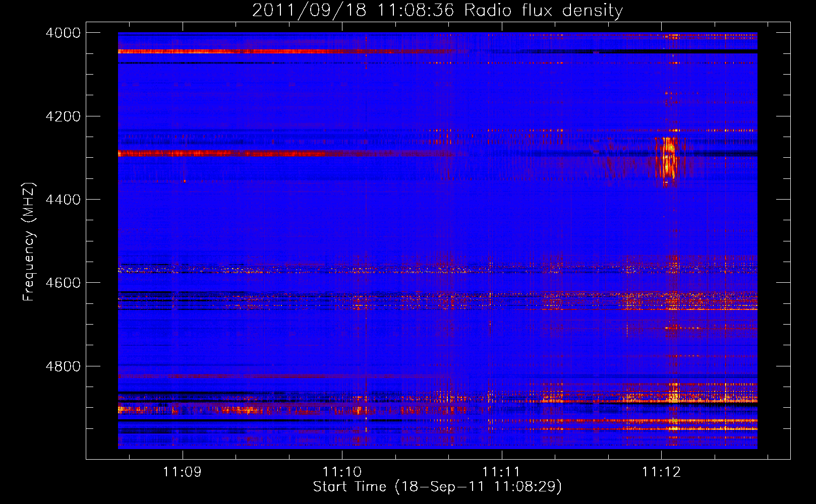This screenshot has width=816, height=504.
Task: Click the 11:11 time tick label
Action: tap(501, 472)
